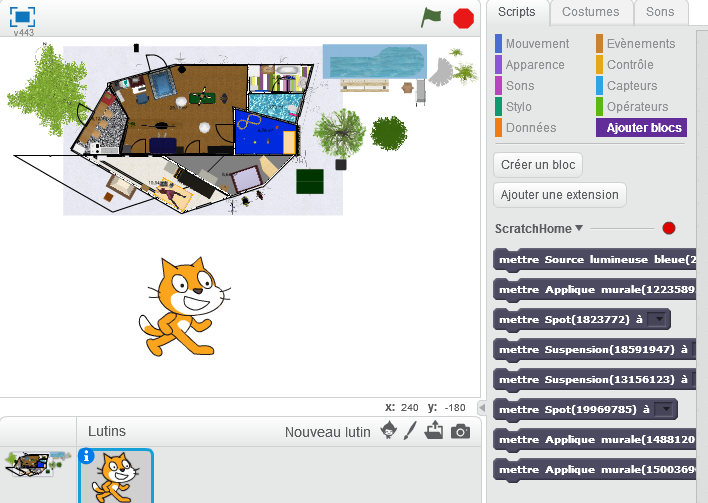Image resolution: width=708 pixels, height=503 pixels.
Task: Switch stage to fullscreen presentation mode
Action: [x=21, y=16]
